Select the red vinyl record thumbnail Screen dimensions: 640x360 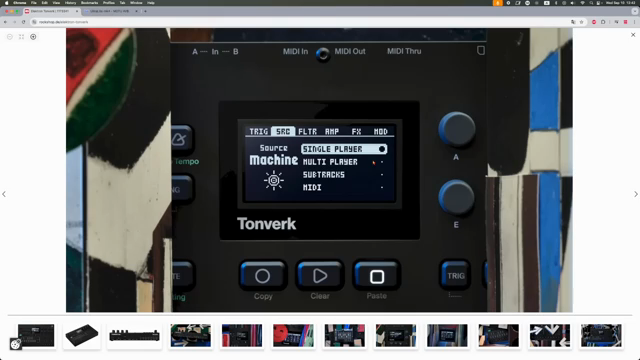pyautogui.click(x=293, y=336)
